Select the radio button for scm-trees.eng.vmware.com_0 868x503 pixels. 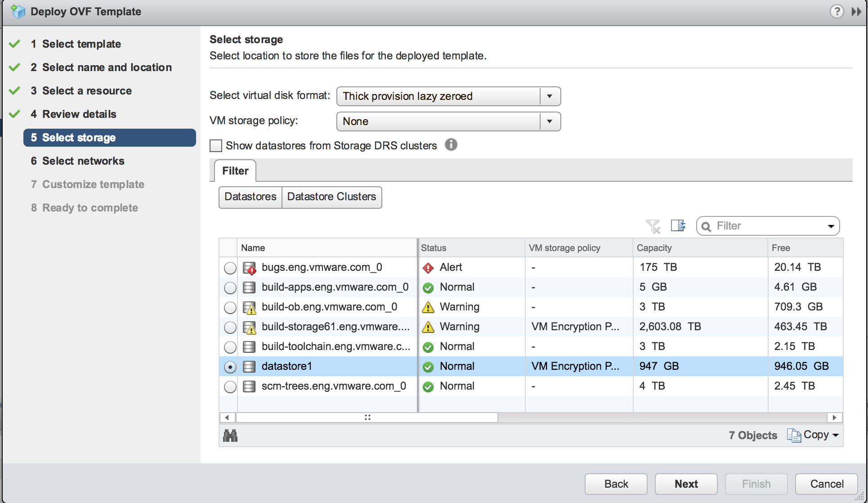click(x=230, y=386)
